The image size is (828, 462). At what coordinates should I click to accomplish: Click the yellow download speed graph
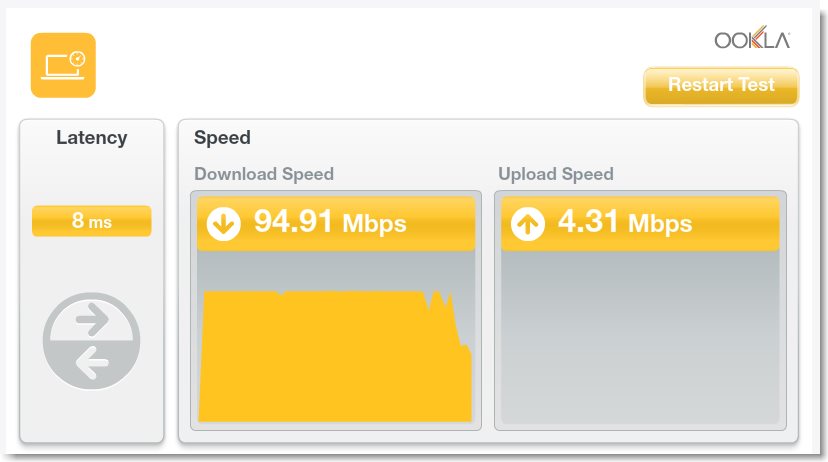tap(320, 360)
